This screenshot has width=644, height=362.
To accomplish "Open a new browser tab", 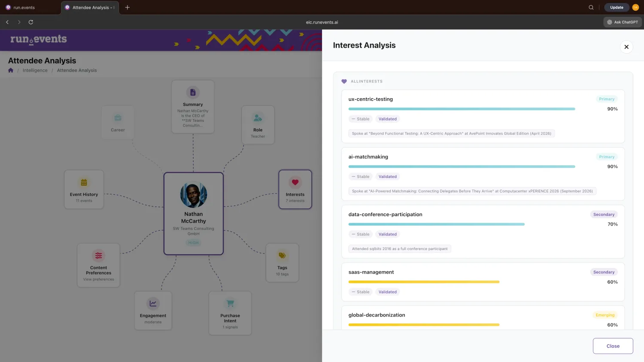I will point(128,7).
